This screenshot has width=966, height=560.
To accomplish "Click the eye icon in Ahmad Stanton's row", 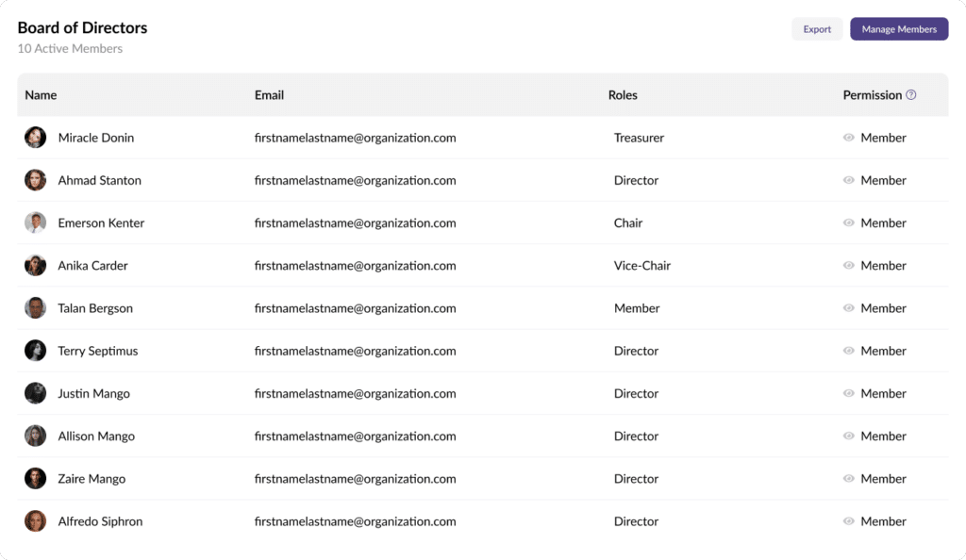I will [x=848, y=181].
